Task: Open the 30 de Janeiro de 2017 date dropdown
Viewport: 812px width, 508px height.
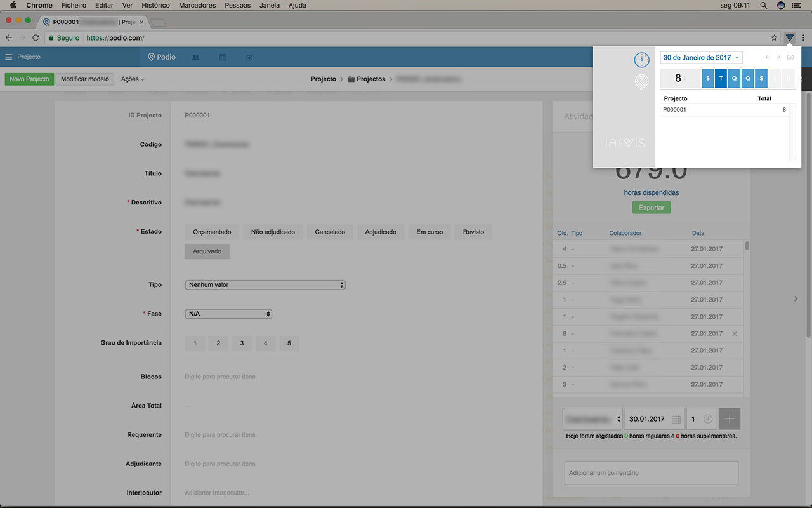Action: pos(701,57)
